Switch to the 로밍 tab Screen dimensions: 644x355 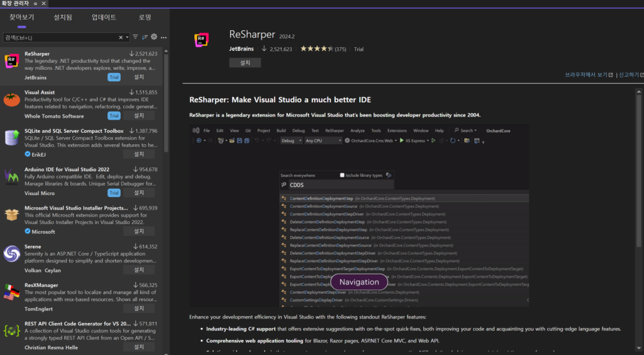pyautogui.click(x=145, y=17)
